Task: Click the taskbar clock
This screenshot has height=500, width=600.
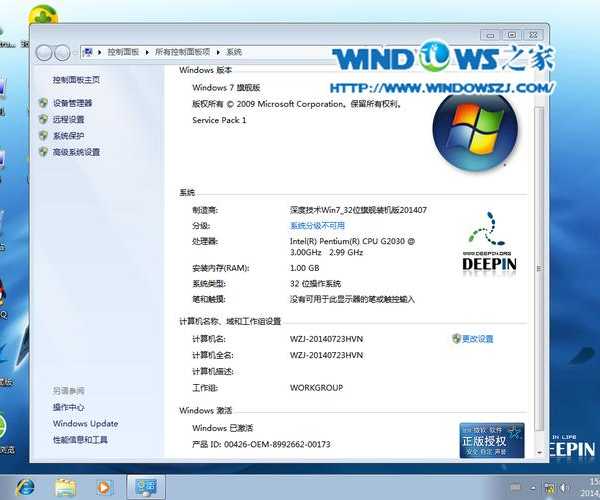Action: [589, 487]
